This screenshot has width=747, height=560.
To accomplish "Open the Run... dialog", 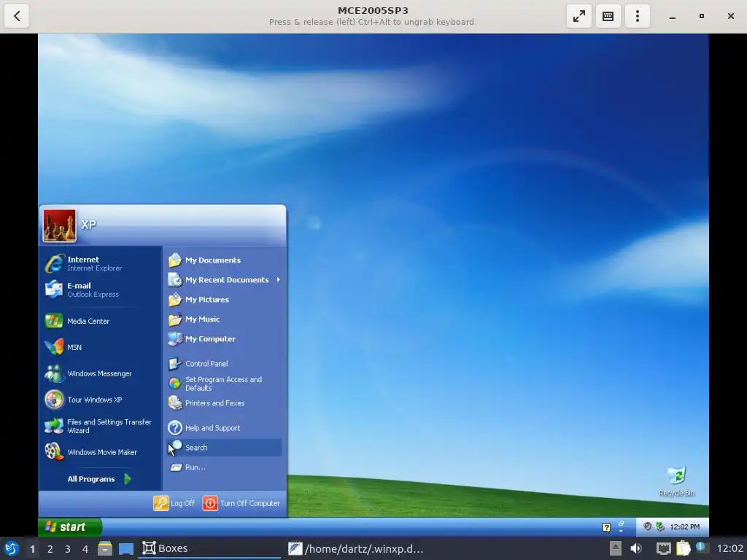I will (225, 467).
